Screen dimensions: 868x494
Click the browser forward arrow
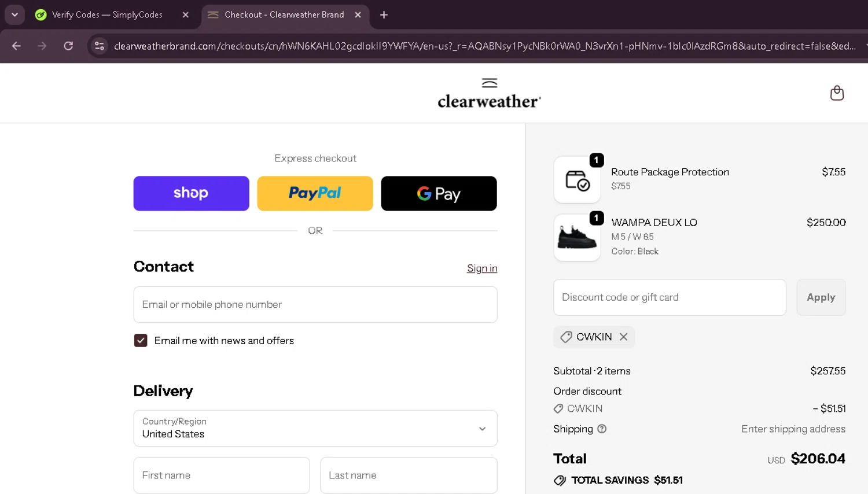tap(42, 46)
